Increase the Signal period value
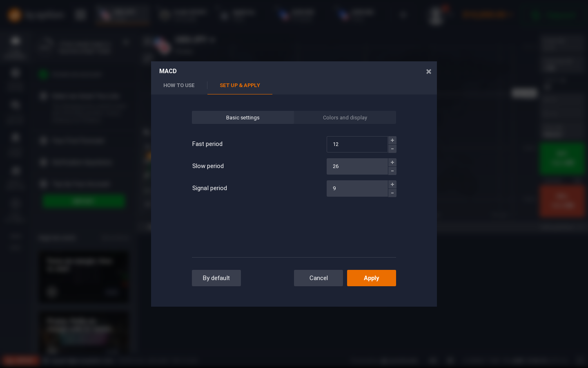The width and height of the screenshot is (588, 368). pyautogui.click(x=392, y=184)
